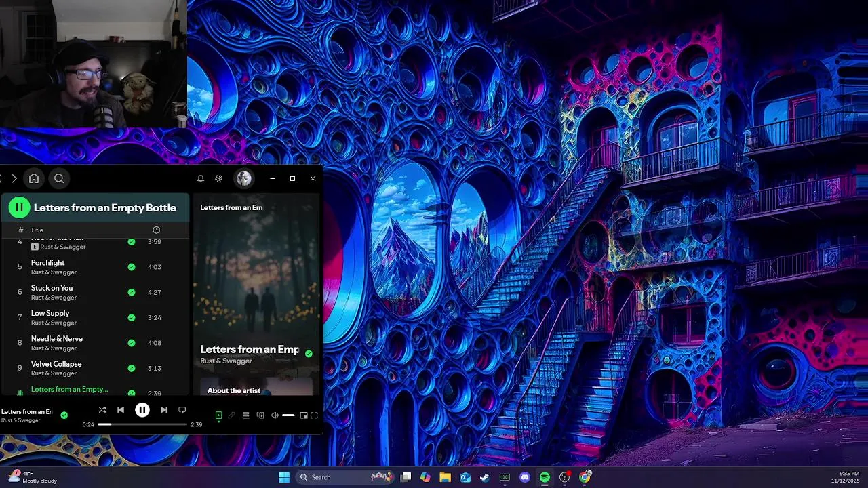Select the Velvet Collapse track
868x488 pixels.
tap(94, 368)
